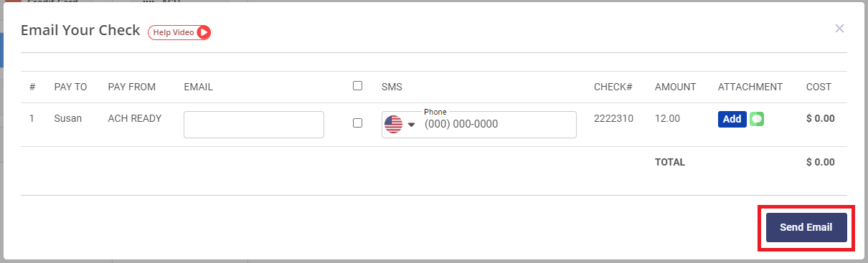Select payee name Susan in the row

[x=67, y=118]
